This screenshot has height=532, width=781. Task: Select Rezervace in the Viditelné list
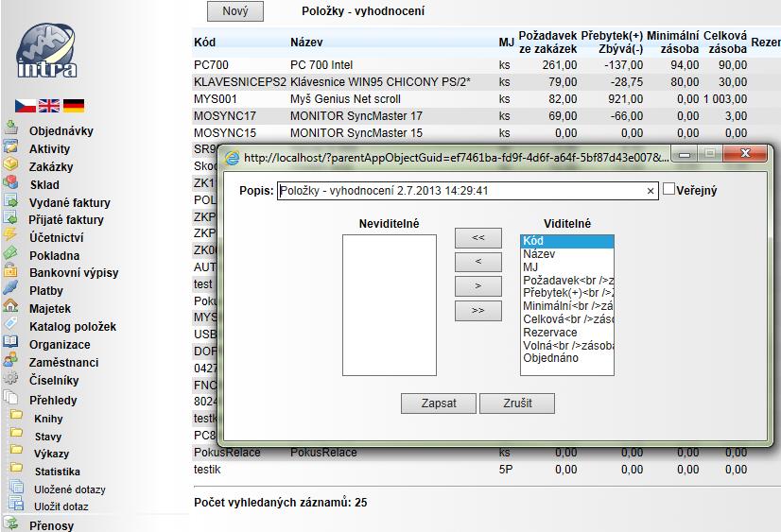(550, 333)
